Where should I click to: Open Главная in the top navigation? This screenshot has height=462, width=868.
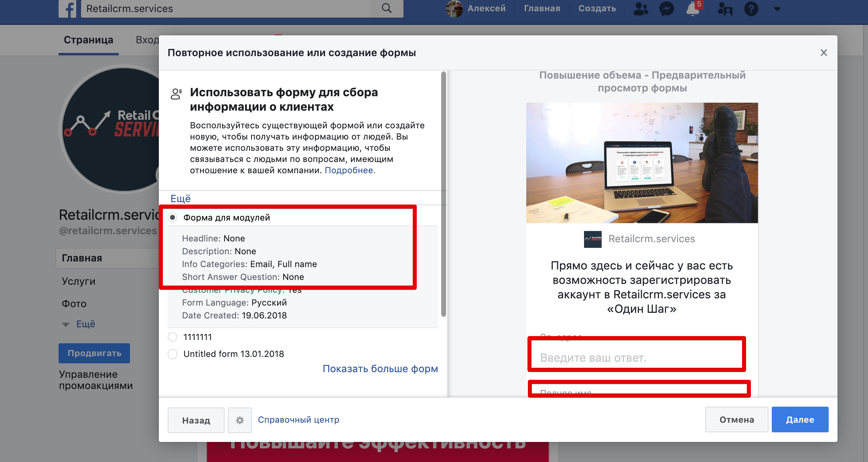pos(542,8)
